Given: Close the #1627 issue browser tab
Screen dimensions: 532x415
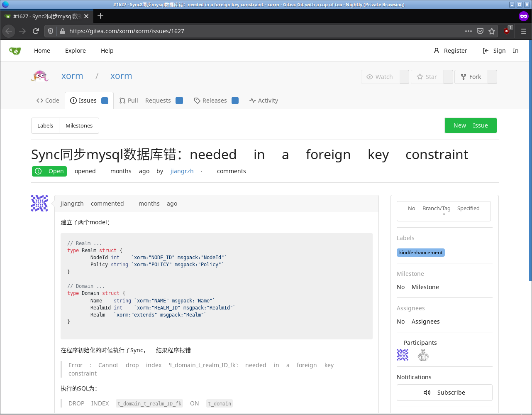Looking at the screenshot, I should 86,16.
